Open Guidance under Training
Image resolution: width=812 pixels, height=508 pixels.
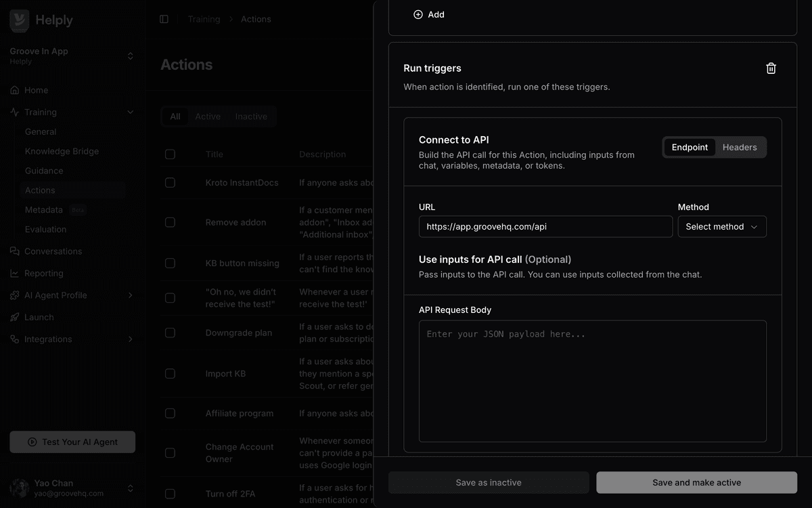pyautogui.click(x=44, y=171)
